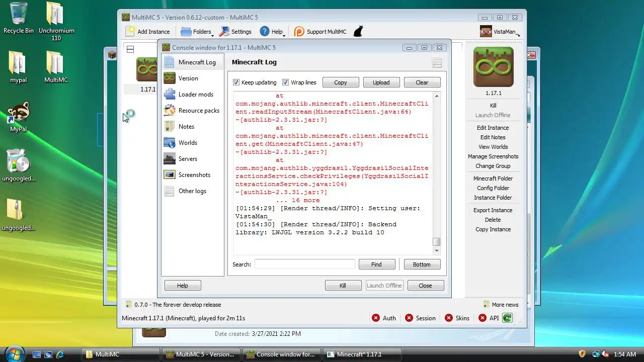Select Other logs page label
Image resolution: width=644 pixels, height=362 pixels.
pos(192,191)
